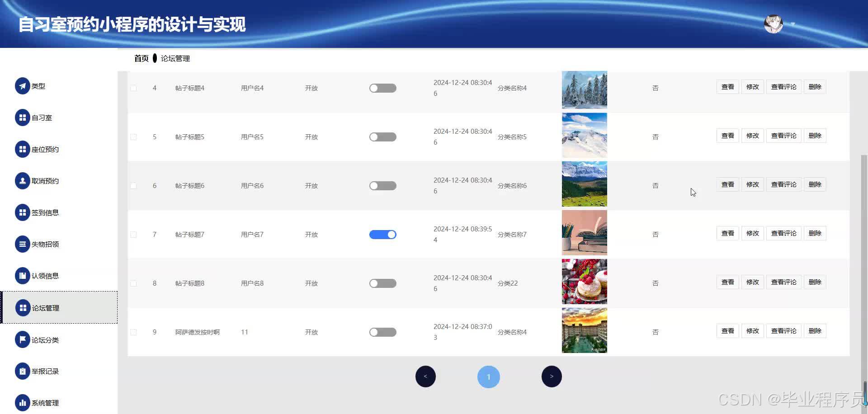Click the user avatar in the header
868x414 pixels.
click(x=774, y=24)
